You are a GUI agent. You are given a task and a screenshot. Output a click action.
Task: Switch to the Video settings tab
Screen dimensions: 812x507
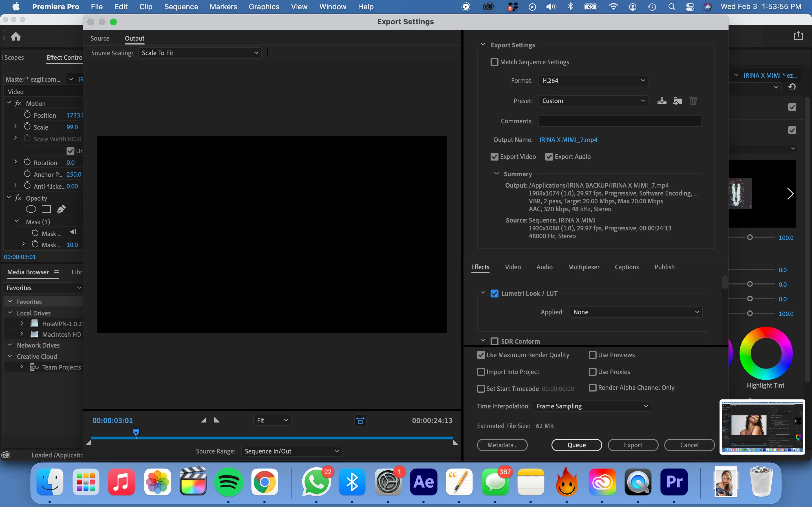click(513, 267)
